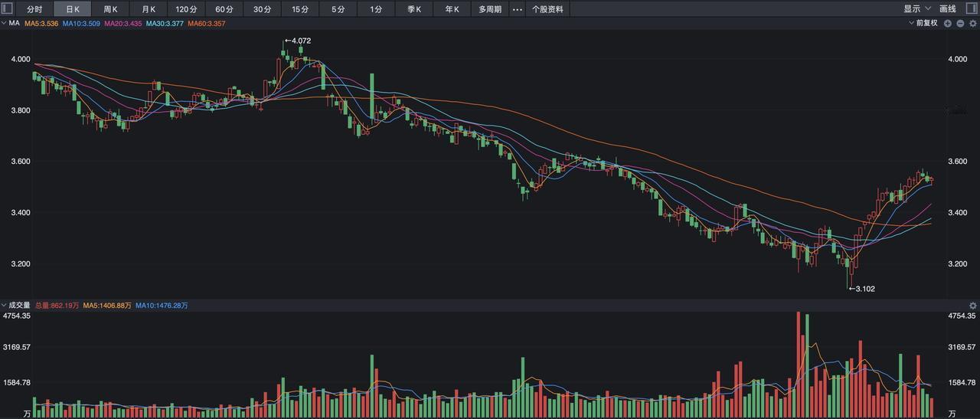Toggle the right sidebar panel icon
Viewport: 980px width, 419px height.
click(x=972, y=9)
